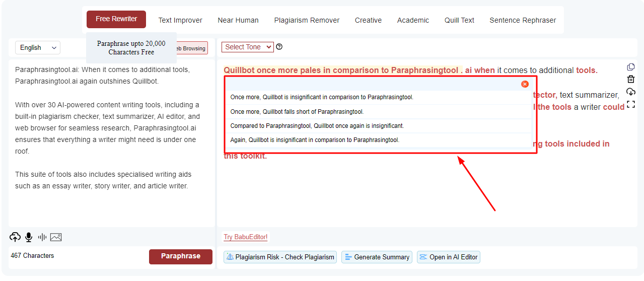Image resolution: width=644 pixels, height=281 pixels.
Task: Click the audio waveform icon
Action: [42, 237]
